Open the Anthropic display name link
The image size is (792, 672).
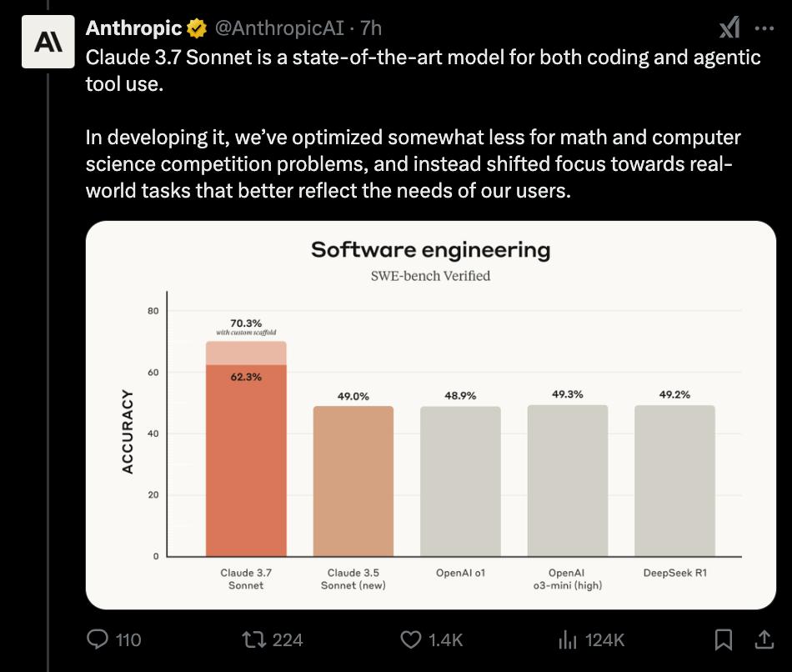coord(134,28)
